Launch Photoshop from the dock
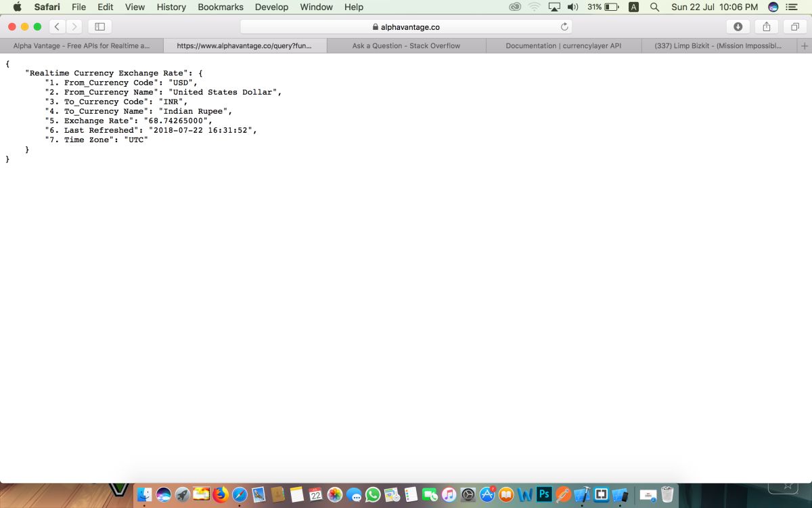This screenshot has height=508, width=812. pyautogui.click(x=544, y=494)
